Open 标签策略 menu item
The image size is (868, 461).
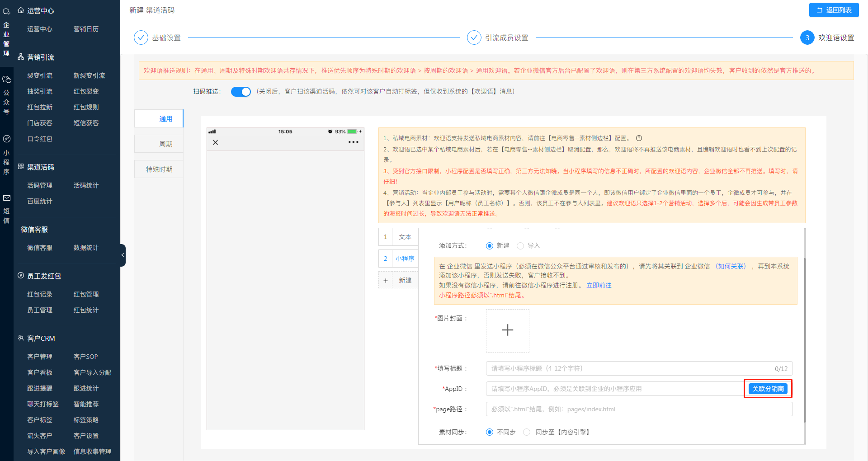coord(86,420)
